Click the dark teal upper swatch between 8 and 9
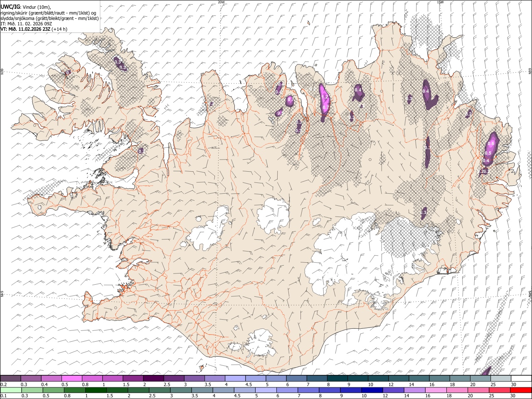This screenshot has height=399, width=532. click(x=337, y=379)
